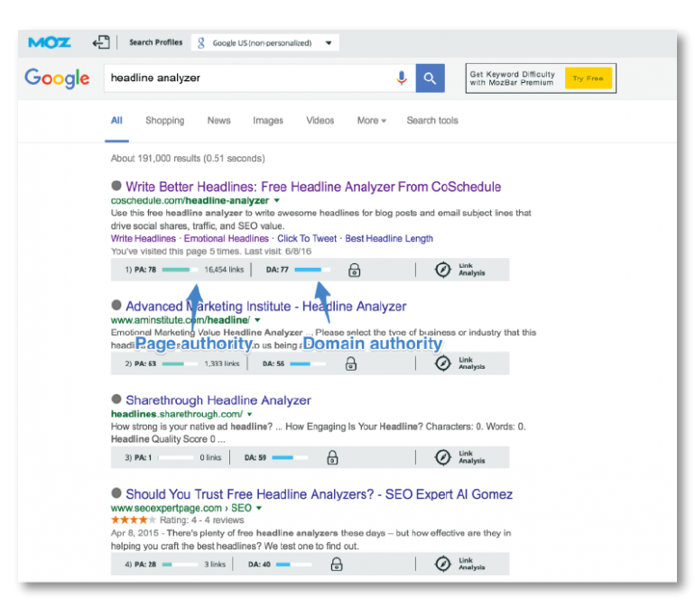Open Link Analysis for CoSchedule result

pos(460,270)
